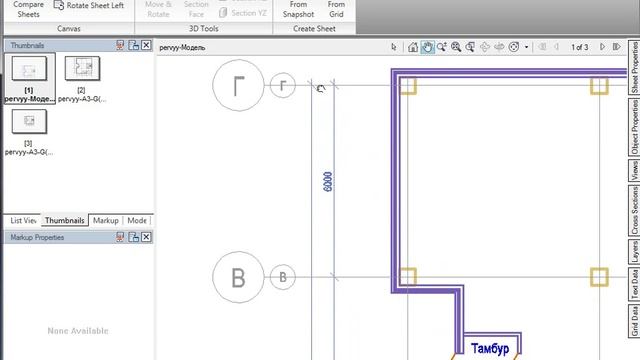Click the pervyy-Модель sheet title
This screenshot has width=640, height=360.
(182, 48)
